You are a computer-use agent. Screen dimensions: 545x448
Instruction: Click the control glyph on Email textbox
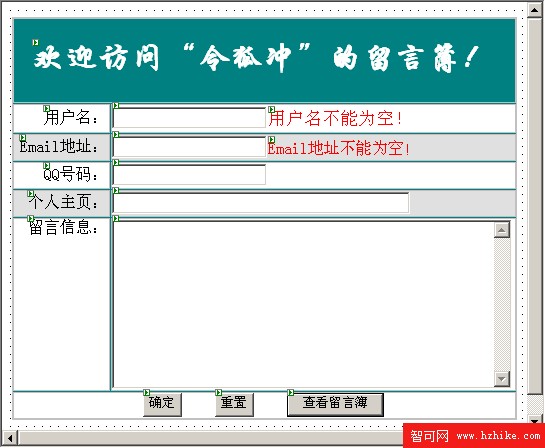(116, 135)
